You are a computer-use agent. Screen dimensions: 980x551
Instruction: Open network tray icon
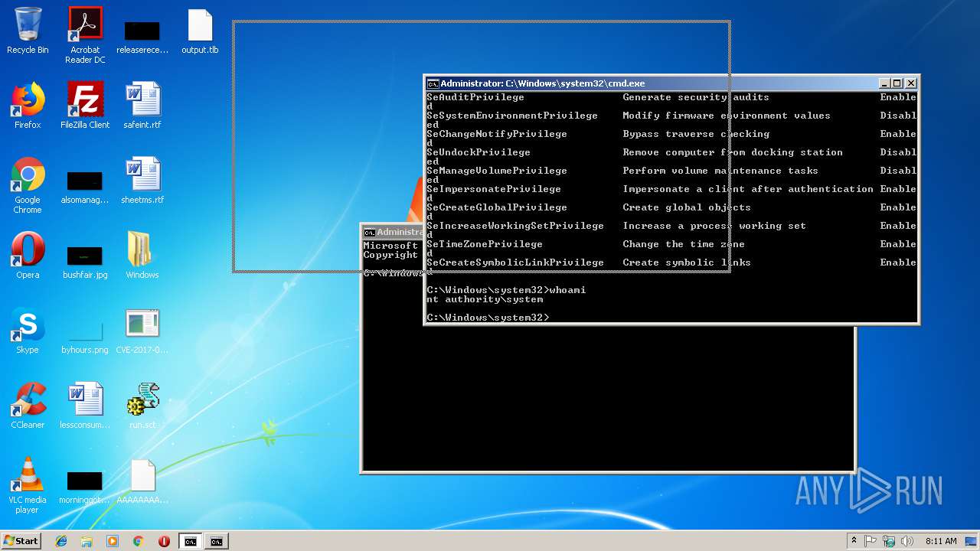click(889, 541)
